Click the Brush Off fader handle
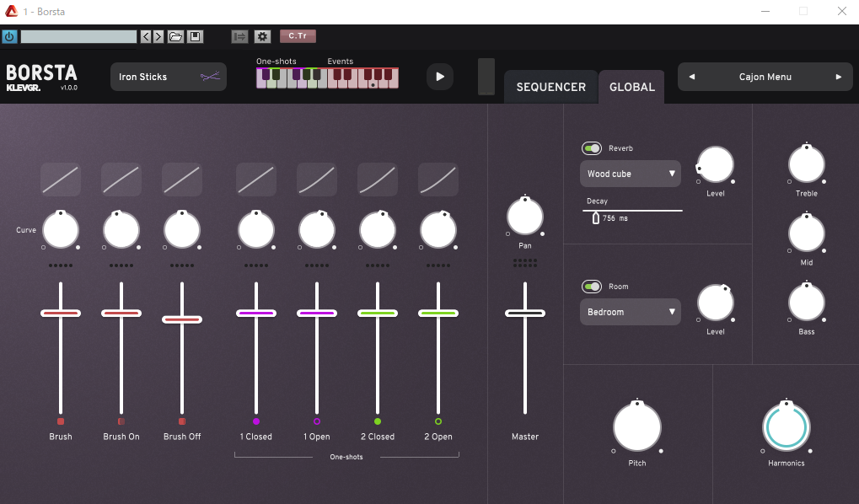 (182, 319)
